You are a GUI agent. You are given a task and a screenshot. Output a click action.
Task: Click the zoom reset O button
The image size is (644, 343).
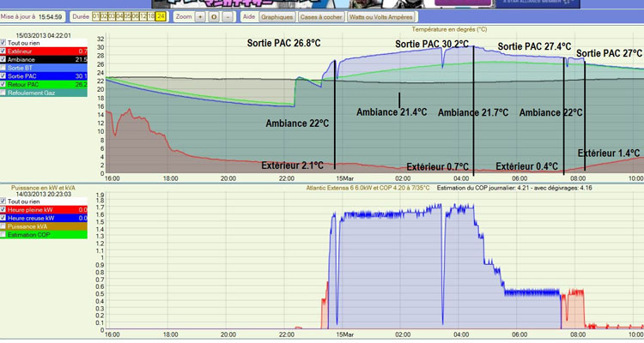(214, 16)
